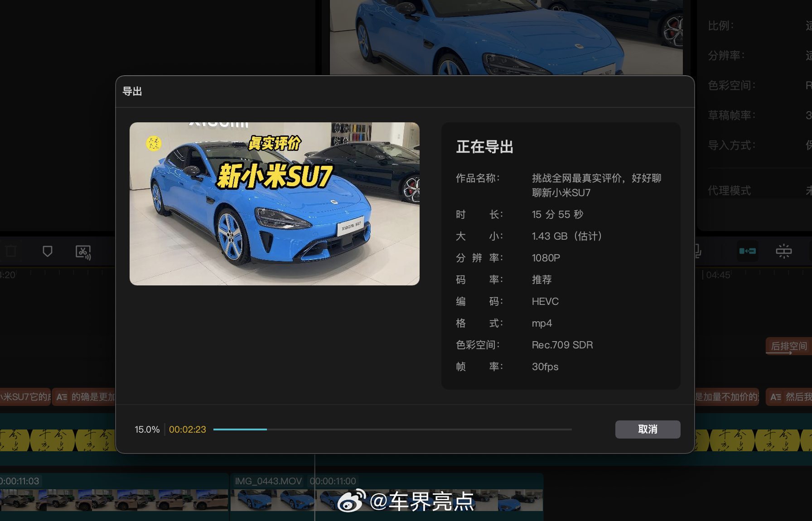This screenshot has width=812, height=521.
Task: Click the 04:45 mark on timeline ruler
Action: click(718, 275)
